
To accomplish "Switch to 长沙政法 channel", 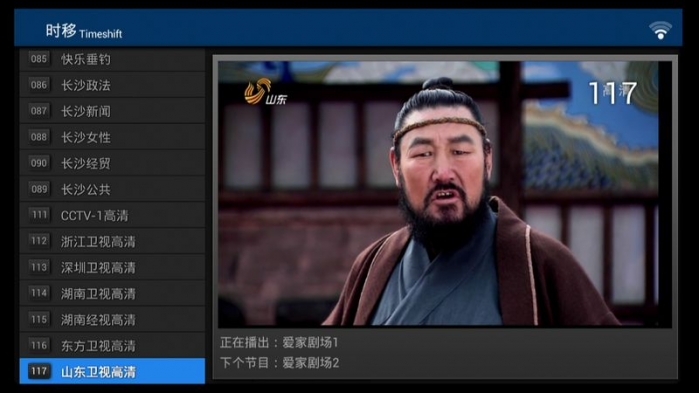I will (x=112, y=85).
